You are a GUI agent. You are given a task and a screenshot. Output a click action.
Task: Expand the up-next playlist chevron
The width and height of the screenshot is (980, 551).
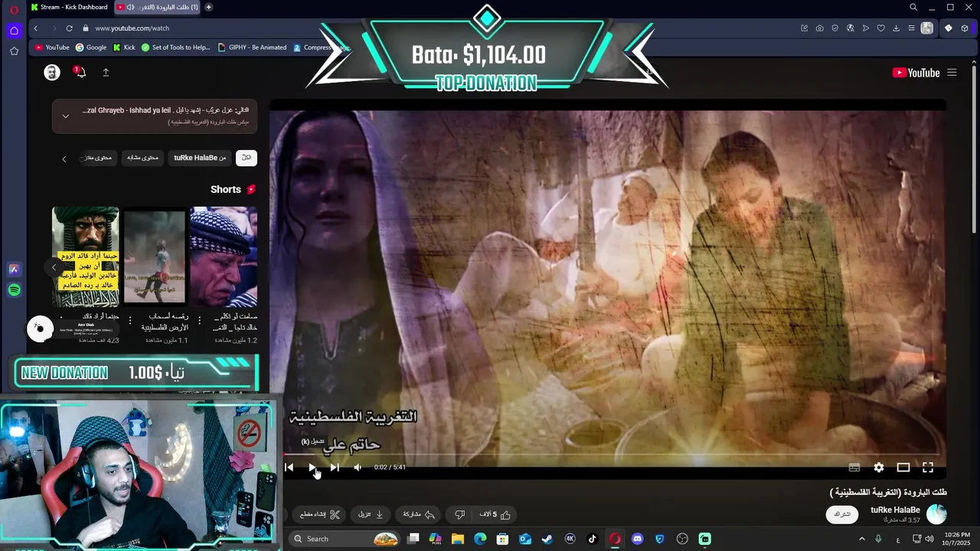coord(65,116)
